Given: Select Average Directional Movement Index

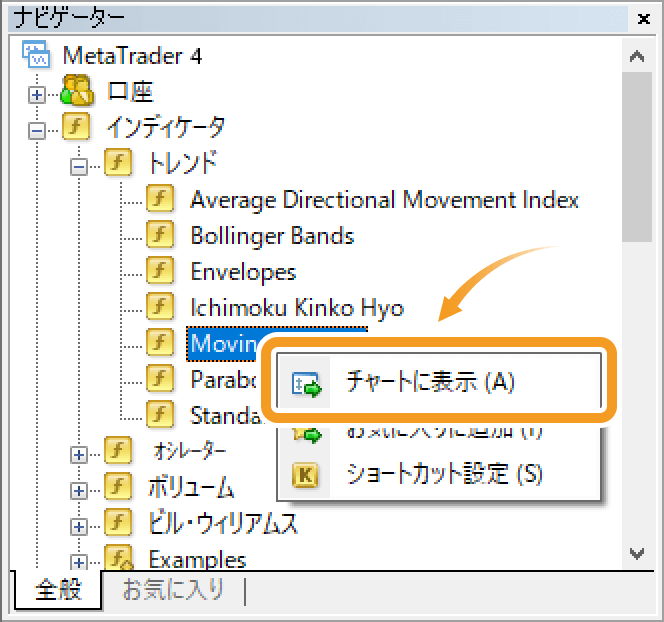Looking at the screenshot, I should tap(385, 199).
